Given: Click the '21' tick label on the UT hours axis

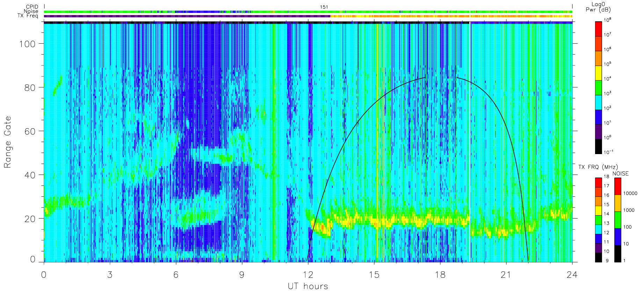Looking at the screenshot, I should pos(506,275).
